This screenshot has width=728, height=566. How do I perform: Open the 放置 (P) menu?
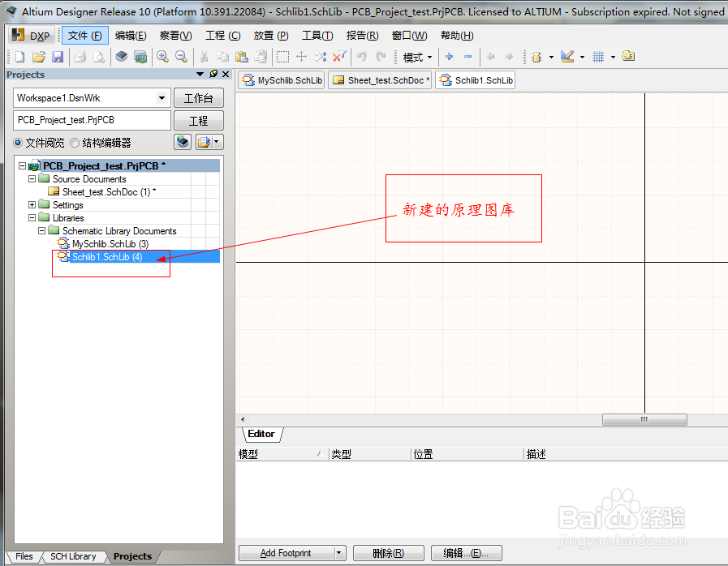click(271, 36)
